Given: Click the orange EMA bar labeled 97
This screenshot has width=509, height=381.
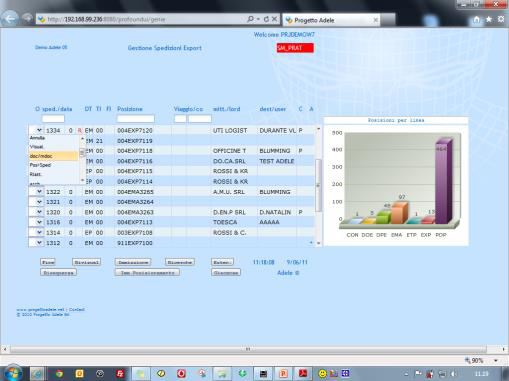Looking at the screenshot, I should (399, 213).
